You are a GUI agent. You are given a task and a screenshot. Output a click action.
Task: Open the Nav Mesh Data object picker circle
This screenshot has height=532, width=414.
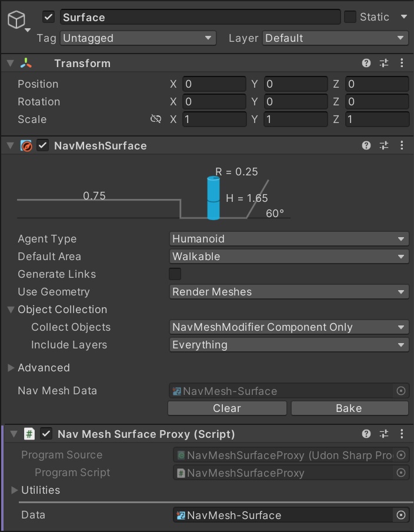coord(400,391)
